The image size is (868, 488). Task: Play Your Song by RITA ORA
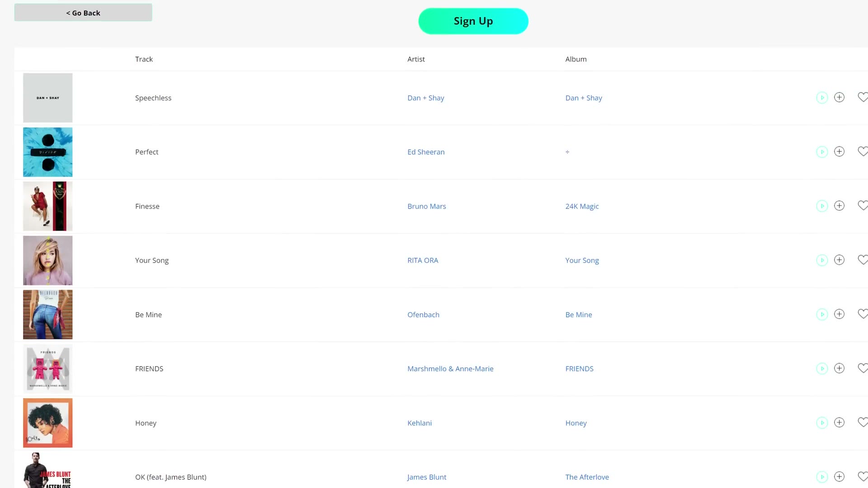click(822, 260)
